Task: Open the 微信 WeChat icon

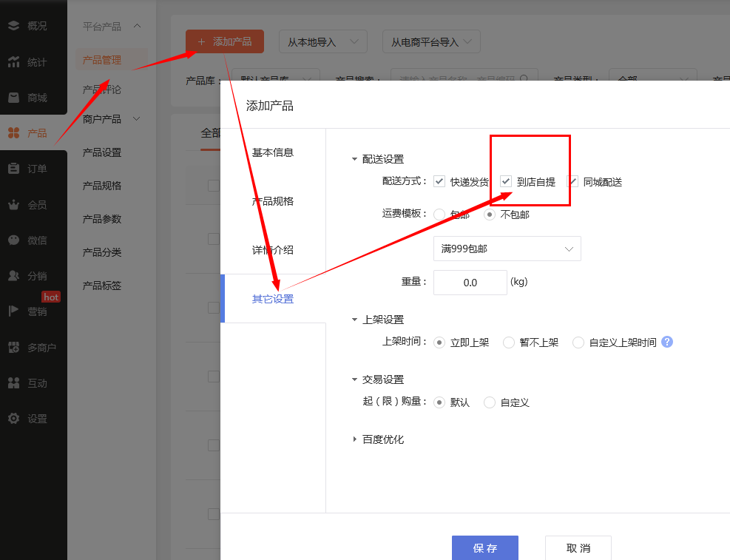Action: pyautogui.click(x=13, y=240)
